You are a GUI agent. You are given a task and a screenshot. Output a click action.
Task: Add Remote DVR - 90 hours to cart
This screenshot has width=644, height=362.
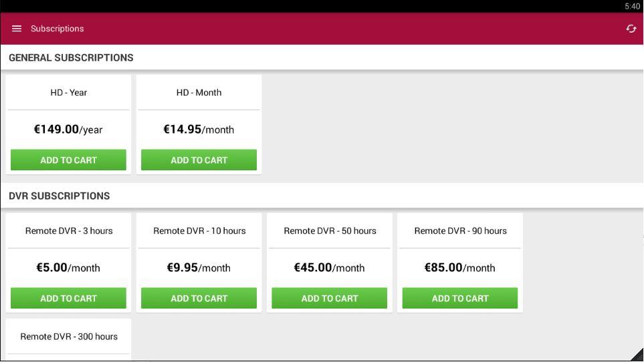coord(459,299)
